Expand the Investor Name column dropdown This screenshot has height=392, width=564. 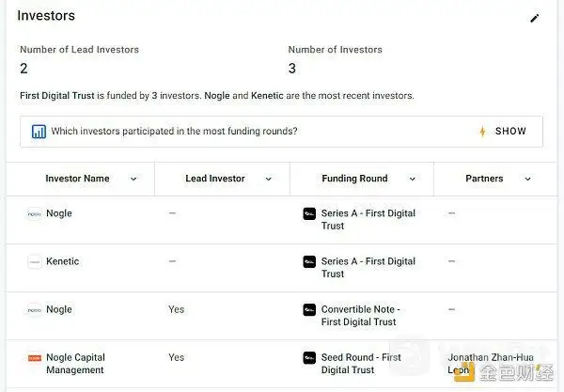[133, 180]
